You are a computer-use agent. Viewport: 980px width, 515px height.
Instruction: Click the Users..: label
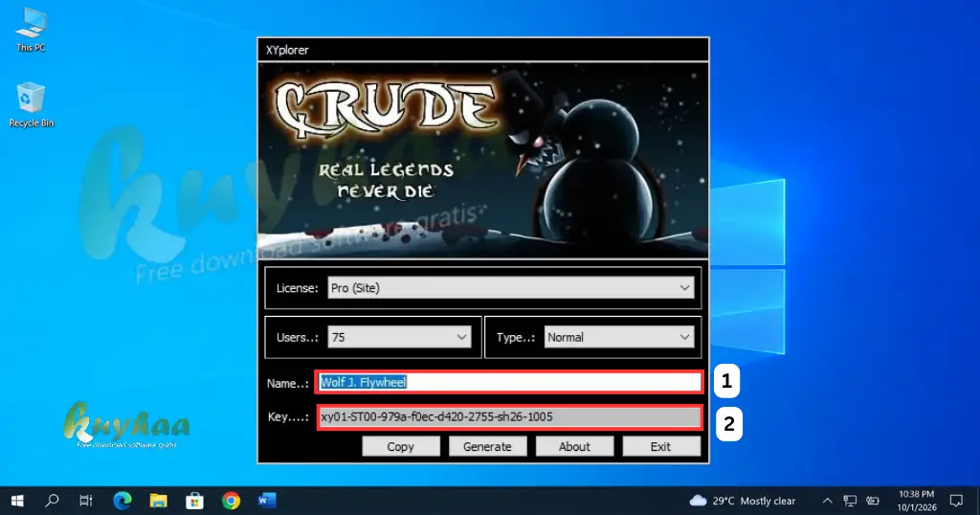tap(297, 338)
